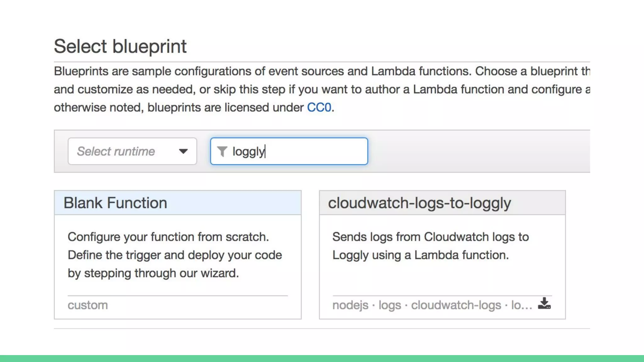
Task: Select the Blank Function blueprint header
Action: (x=178, y=203)
